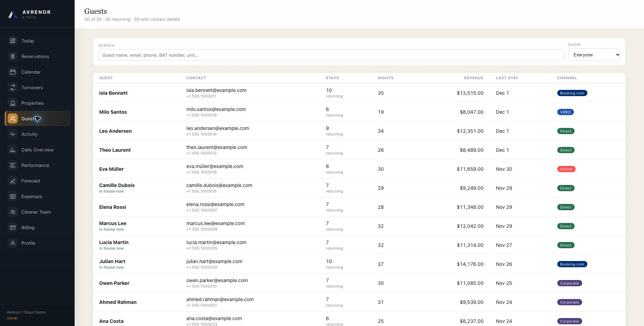Click the Nov 27 last stay for Lucia Martin
644x326 pixels.
(x=504, y=245)
